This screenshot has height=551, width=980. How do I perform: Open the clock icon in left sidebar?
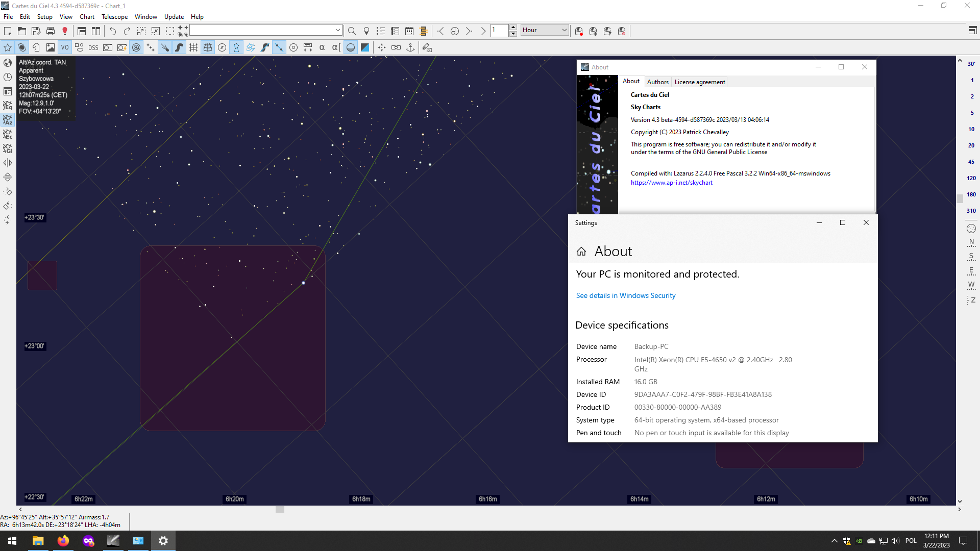(x=8, y=77)
